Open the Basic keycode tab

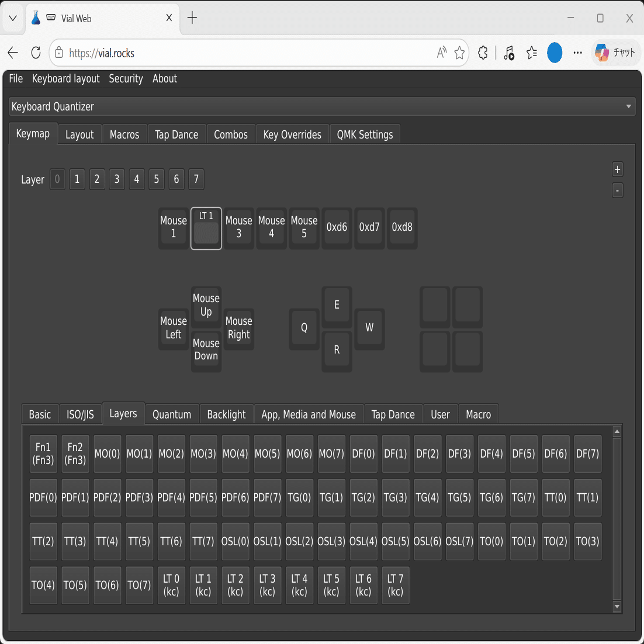pyautogui.click(x=40, y=414)
